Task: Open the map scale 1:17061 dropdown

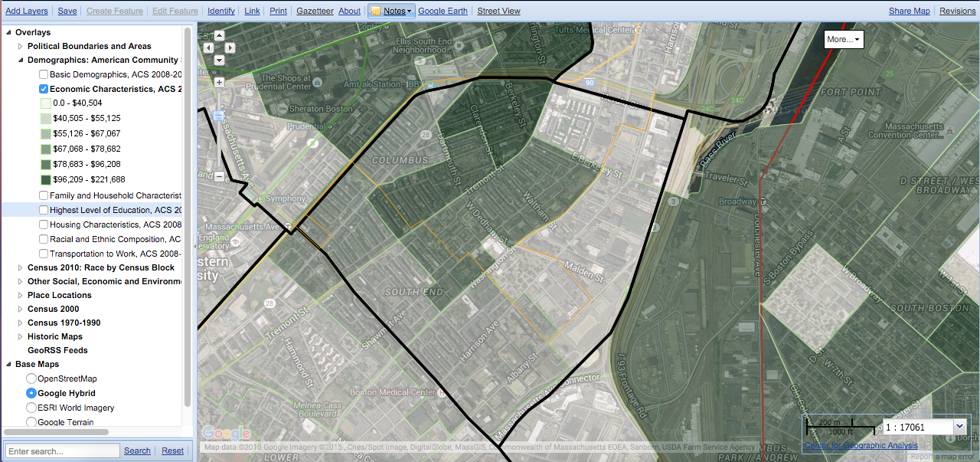Action: 960,426
